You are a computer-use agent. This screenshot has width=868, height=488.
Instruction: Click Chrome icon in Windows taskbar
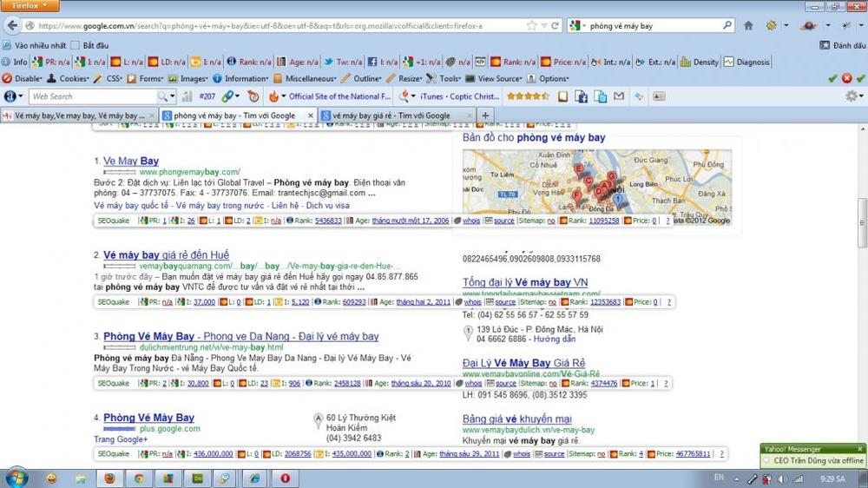click(x=139, y=478)
